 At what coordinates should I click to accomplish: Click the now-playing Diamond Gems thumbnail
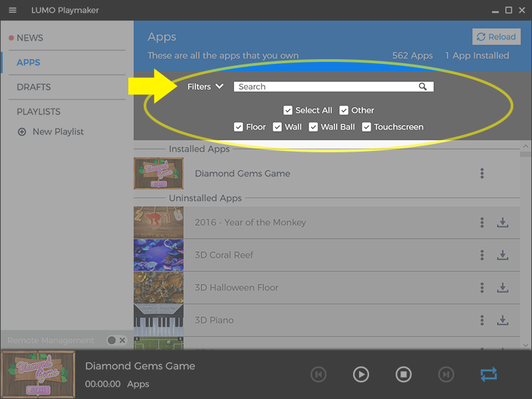point(38,374)
